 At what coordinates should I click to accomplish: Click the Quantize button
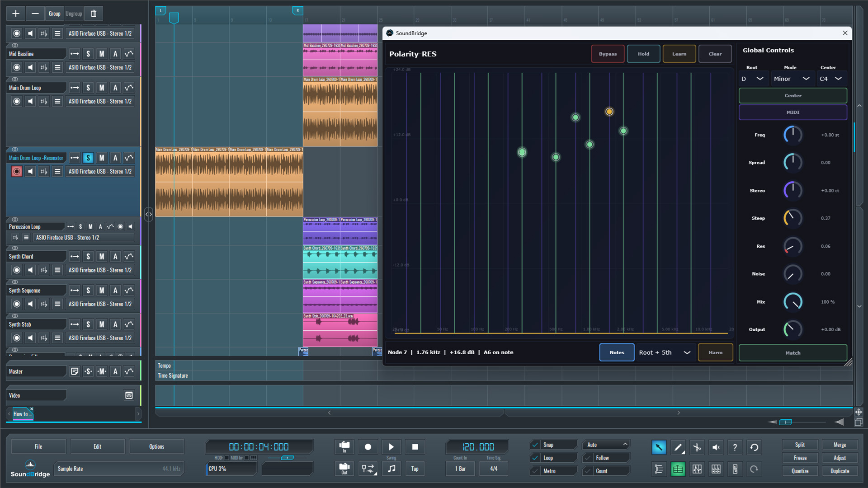tap(800, 471)
